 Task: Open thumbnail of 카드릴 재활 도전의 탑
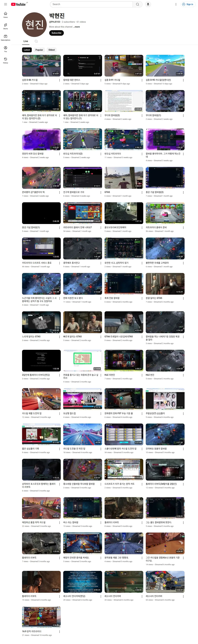pos(41,399)
